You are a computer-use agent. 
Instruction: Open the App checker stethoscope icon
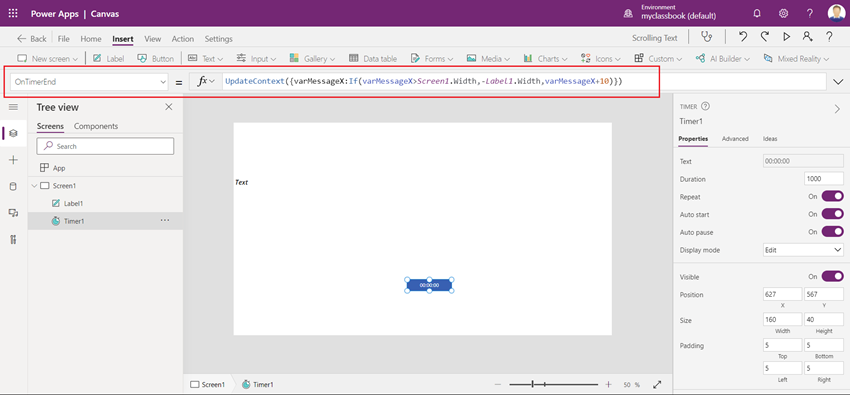point(706,37)
